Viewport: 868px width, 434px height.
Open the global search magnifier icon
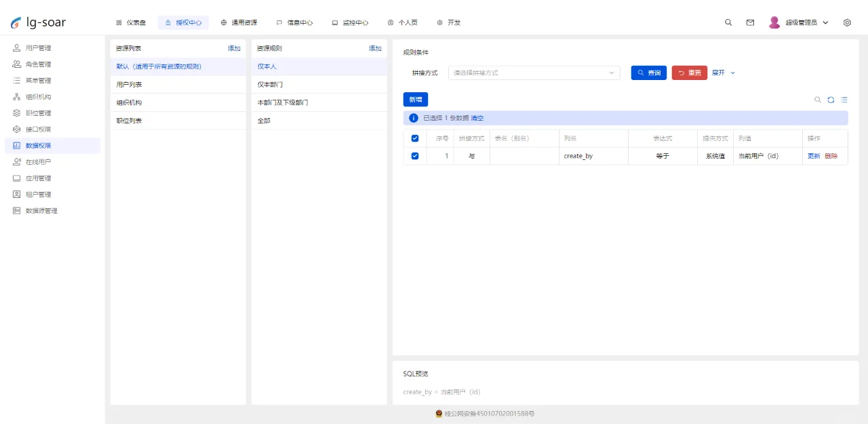(x=728, y=22)
